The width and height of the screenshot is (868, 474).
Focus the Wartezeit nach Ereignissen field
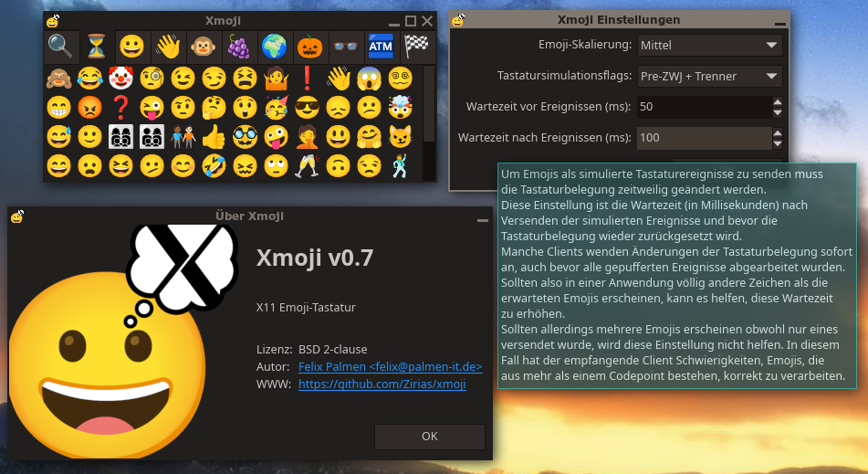click(704, 137)
